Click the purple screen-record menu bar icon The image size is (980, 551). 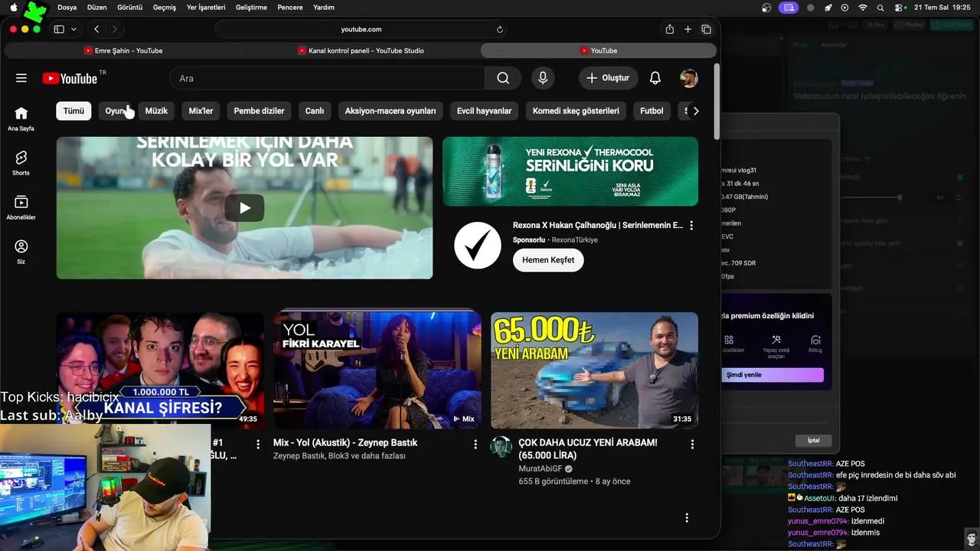click(x=789, y=7)
